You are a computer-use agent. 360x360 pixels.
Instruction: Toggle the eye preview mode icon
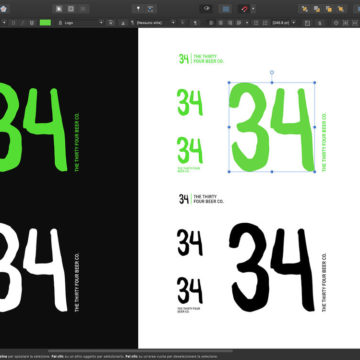207,9
